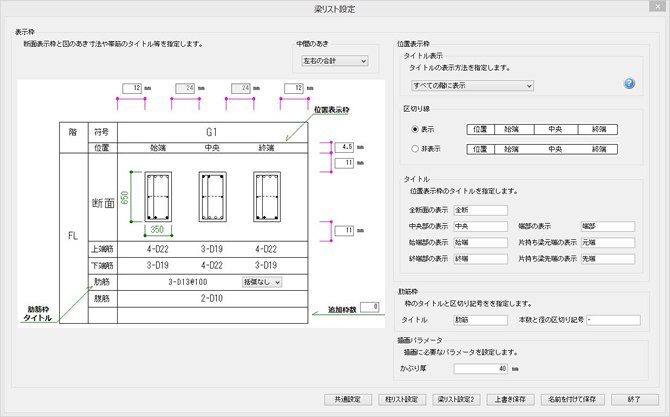
Task: Select the 非表示 radio button for 区切り線
Action: [414, 149]
